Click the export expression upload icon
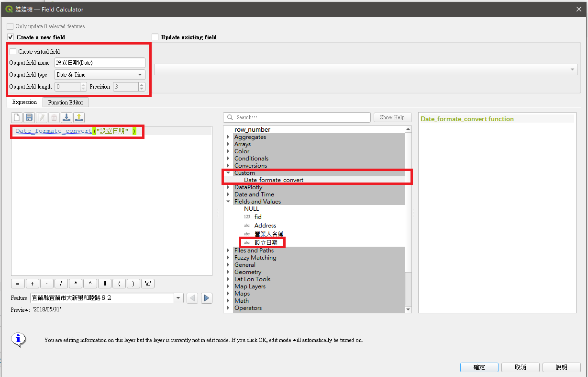This screenshot has width=588, height=377. (x=79, y=117)
